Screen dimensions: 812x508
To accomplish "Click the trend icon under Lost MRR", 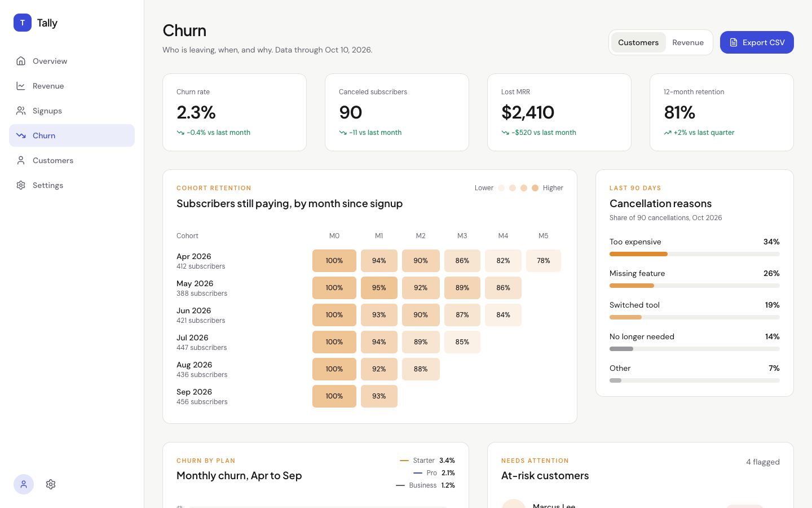I will tap(505, 133).
